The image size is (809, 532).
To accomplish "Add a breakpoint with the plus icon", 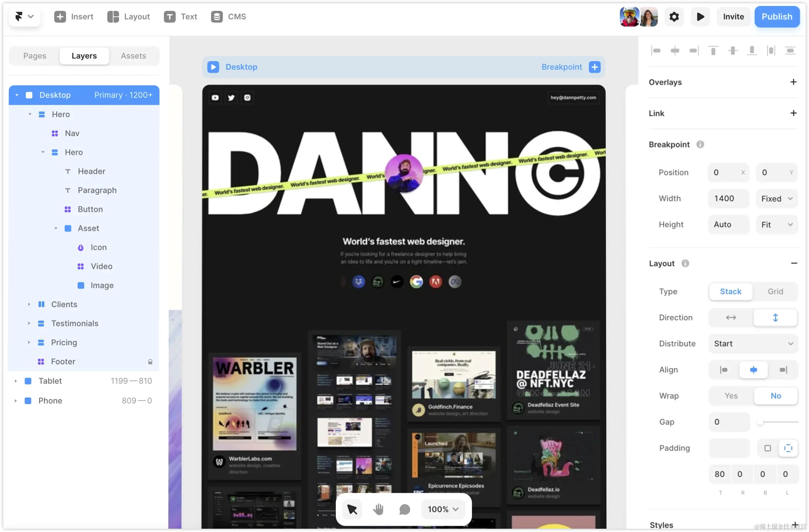I will pyautogui.click(x=594, y=67).
